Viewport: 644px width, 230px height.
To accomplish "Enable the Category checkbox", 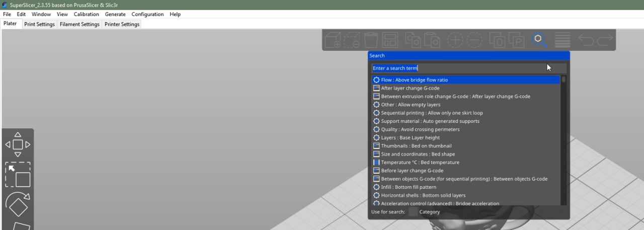I will (x=413, y=212).
